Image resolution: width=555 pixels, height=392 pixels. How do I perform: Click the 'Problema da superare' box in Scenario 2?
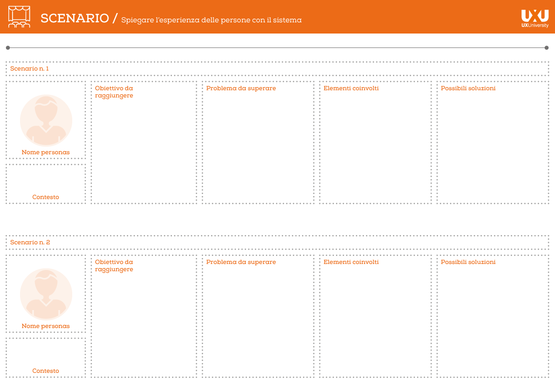[258, 316]
